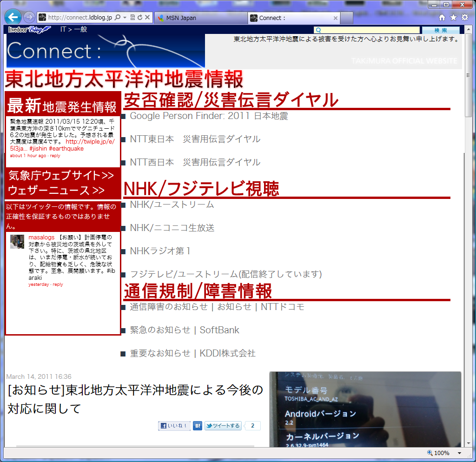The image size is (476, 462).
Task: Click the browser Back arrow button
Action: 13,17
